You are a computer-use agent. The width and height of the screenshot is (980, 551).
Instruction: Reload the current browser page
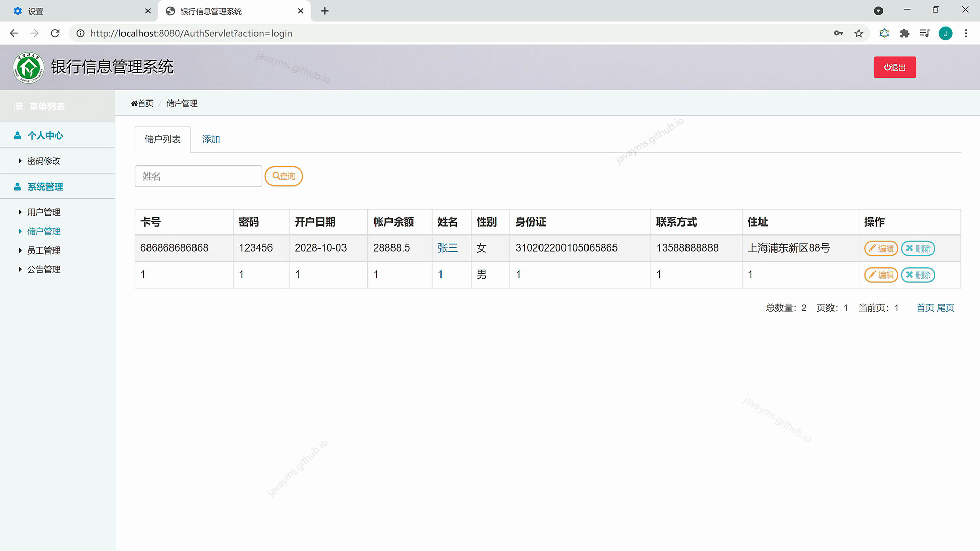(55, 33)
